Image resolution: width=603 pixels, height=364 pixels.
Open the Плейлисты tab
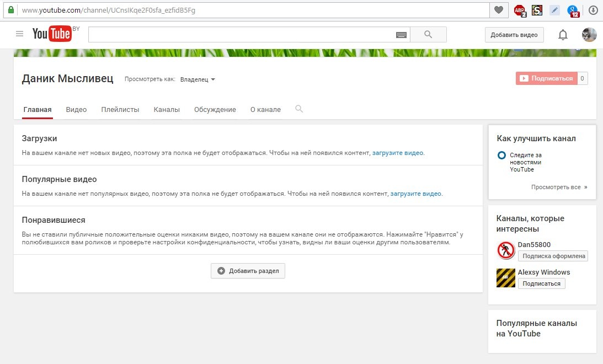(x=120, y=110)
